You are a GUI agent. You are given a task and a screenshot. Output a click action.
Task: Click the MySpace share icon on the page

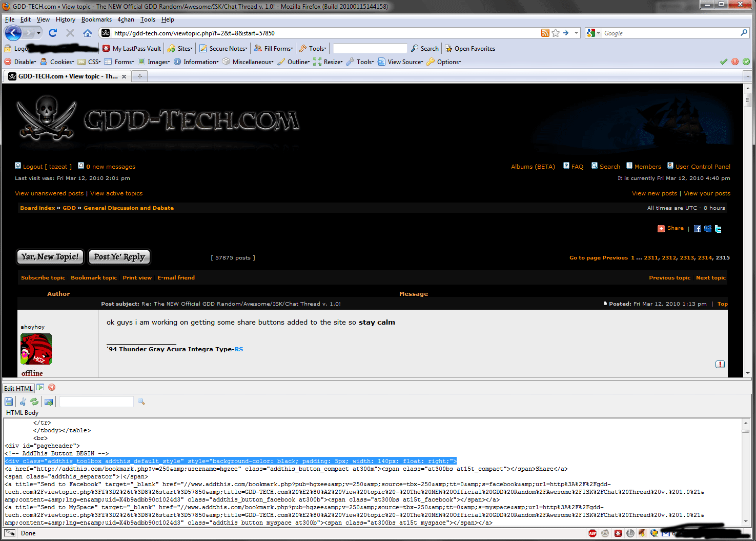click(708, 229)
